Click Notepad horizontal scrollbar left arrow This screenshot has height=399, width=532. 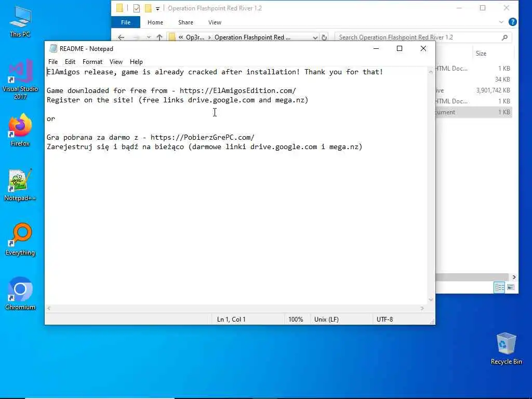(x=49, y=309)
